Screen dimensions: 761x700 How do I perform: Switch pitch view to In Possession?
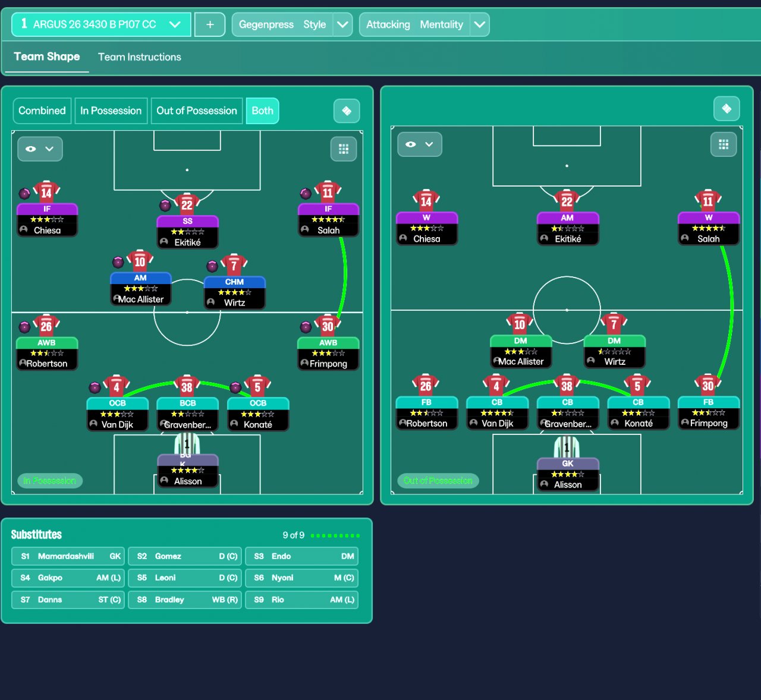(x=111, y=111)
